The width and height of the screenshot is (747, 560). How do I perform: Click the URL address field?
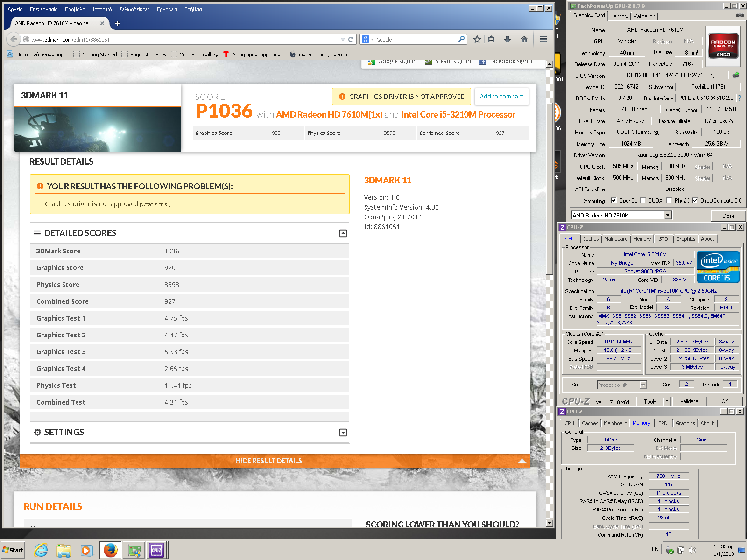184,40
